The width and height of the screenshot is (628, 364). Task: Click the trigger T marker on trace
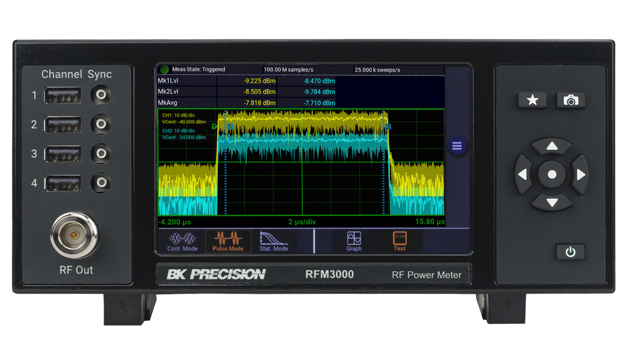(x=214, y=127)
